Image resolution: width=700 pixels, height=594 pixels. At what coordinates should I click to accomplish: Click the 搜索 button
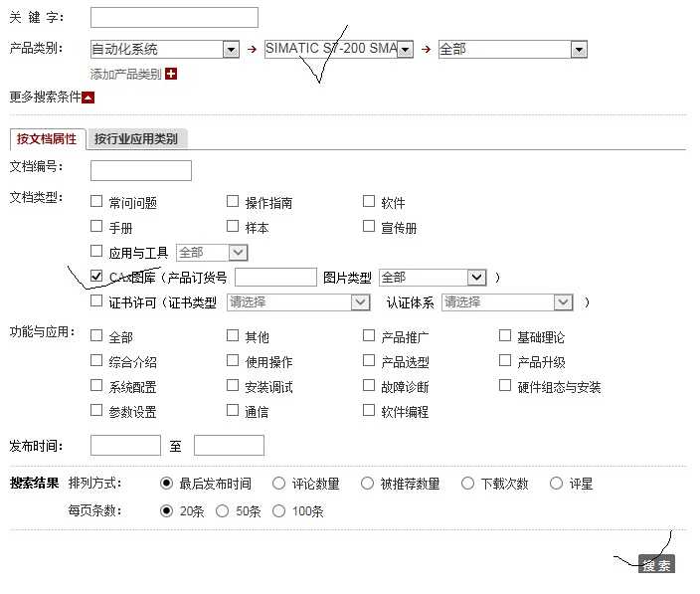(x=656, y=565)
